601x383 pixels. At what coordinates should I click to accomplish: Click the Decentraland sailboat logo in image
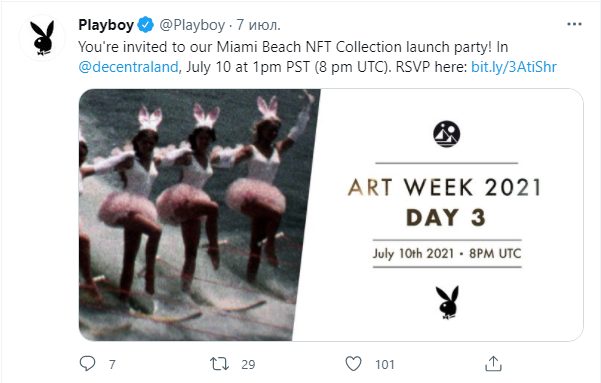[447, 134]
